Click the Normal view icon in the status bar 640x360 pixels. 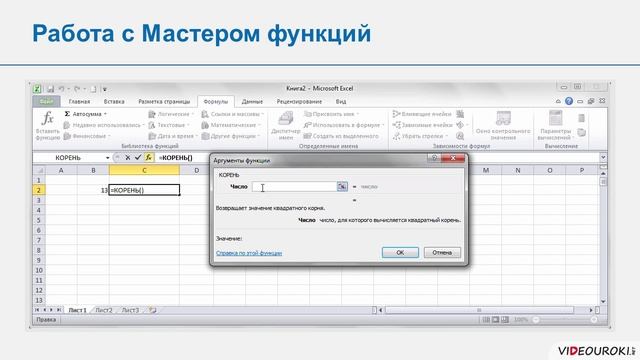486,320
